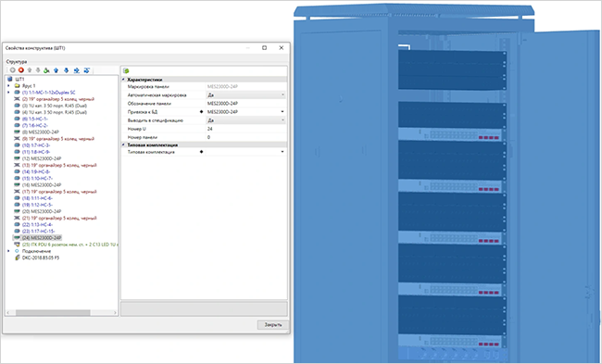Select tree item (22) 1:13-НС-4-

pyautogui.click(x=37, y=225)
